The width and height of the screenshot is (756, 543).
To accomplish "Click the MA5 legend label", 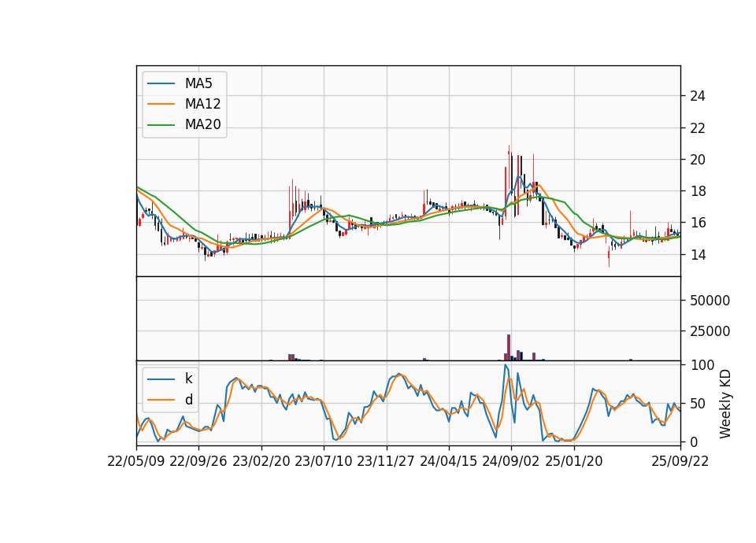I will click(x=198, y=83).
